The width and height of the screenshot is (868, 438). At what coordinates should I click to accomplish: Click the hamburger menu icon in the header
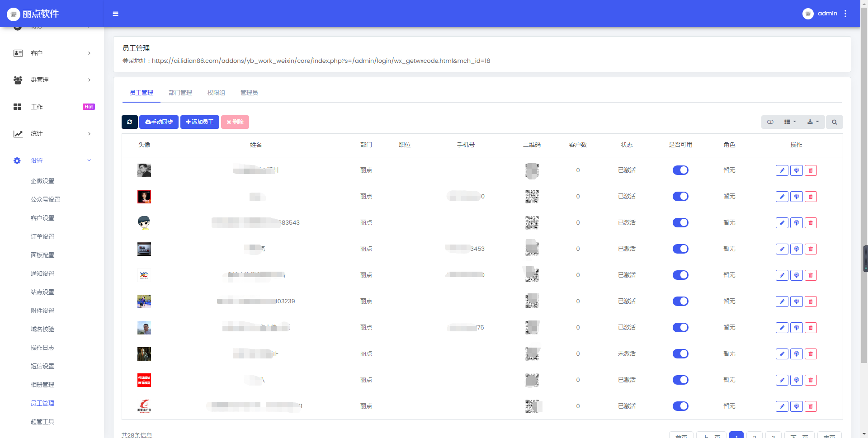coord(115,14)
